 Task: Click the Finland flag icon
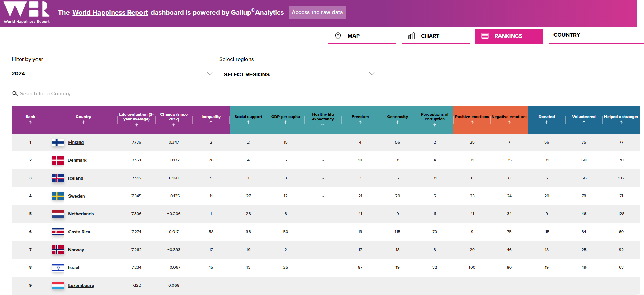click(58, 143)
